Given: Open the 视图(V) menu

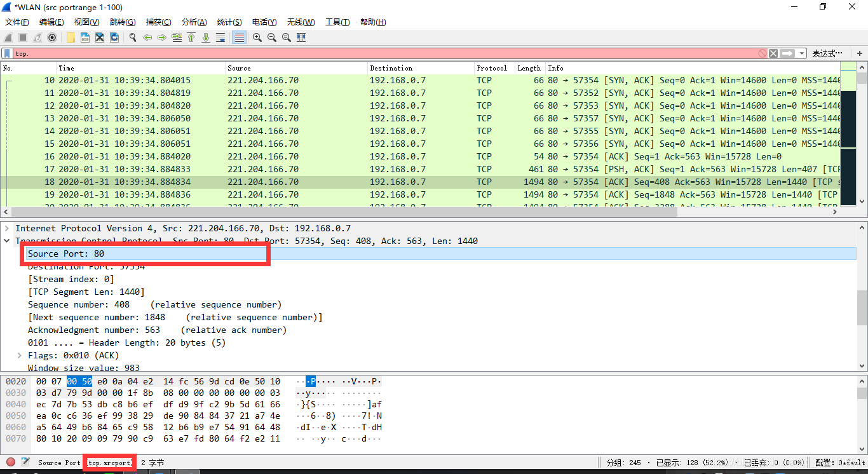Looking at the screenshot, I should tap(86, 22).
